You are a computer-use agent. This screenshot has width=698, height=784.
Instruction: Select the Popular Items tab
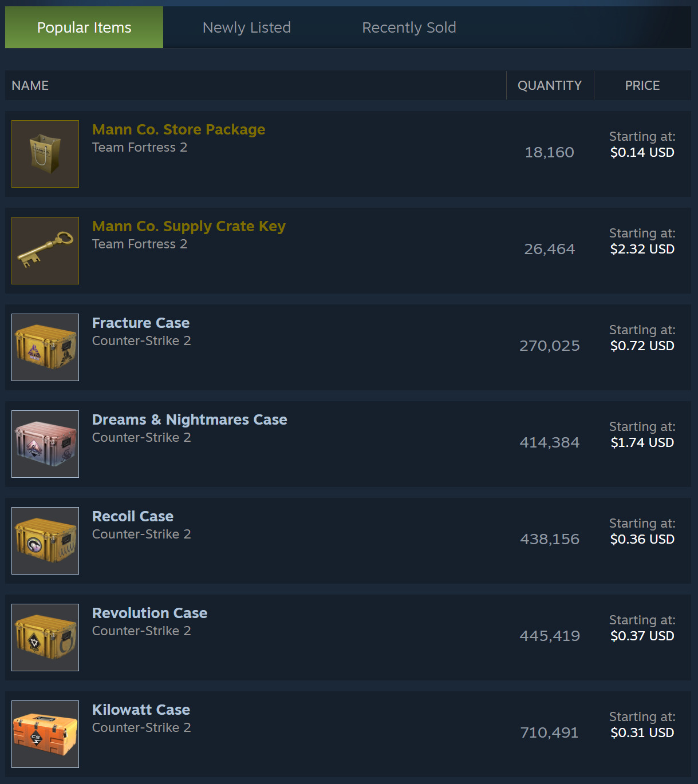(x=84, y=27)
